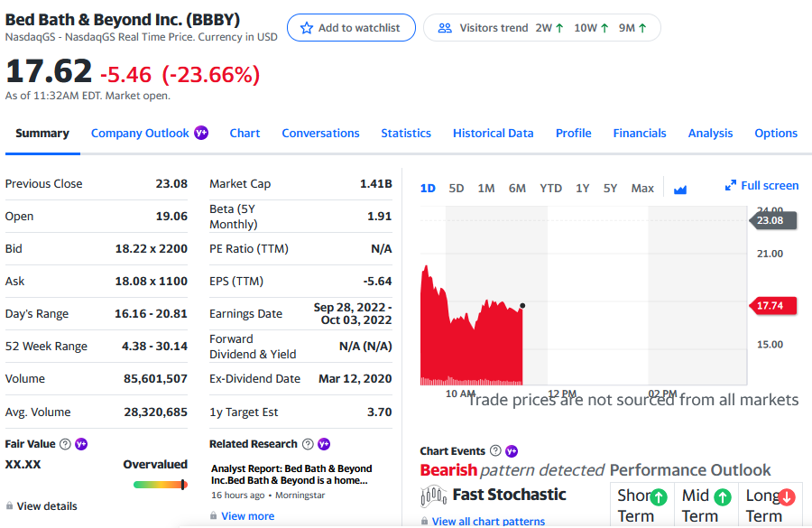The height and width of the screenshot is (528, 812).
Task: Click the 9M visitors trend up arrow
Action: click(642, 28)
